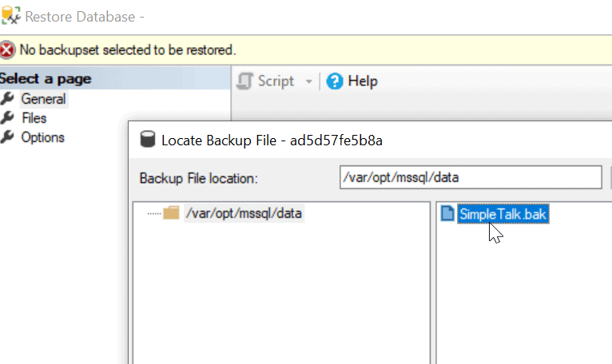Click the Help button text
This screenshot has width=612, height=364.
pos(363,81)
